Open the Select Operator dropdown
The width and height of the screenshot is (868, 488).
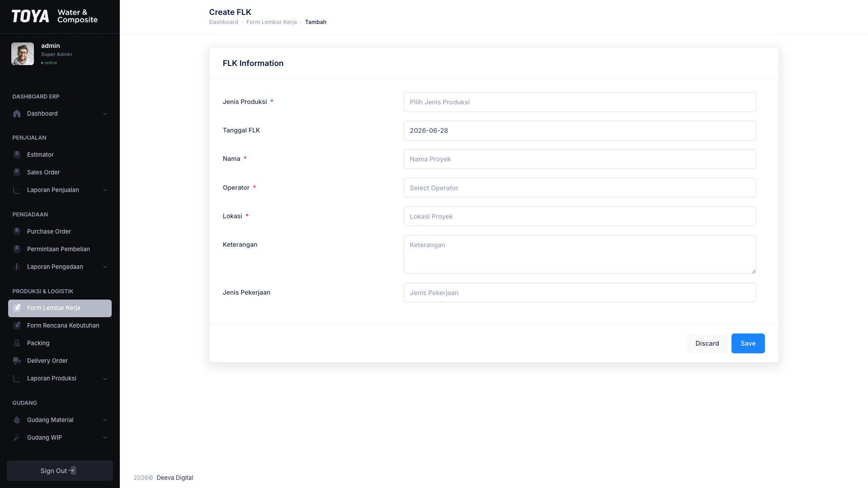(x=580, y=188)
